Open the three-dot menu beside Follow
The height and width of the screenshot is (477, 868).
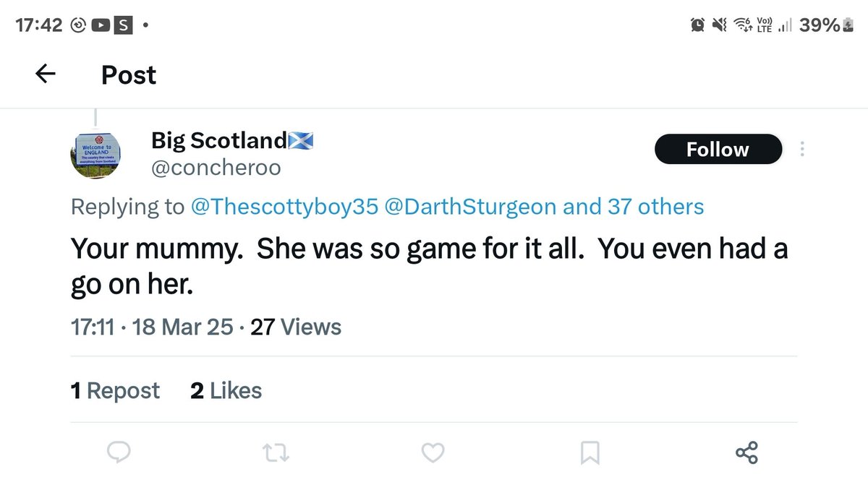(x=801, y=150)
